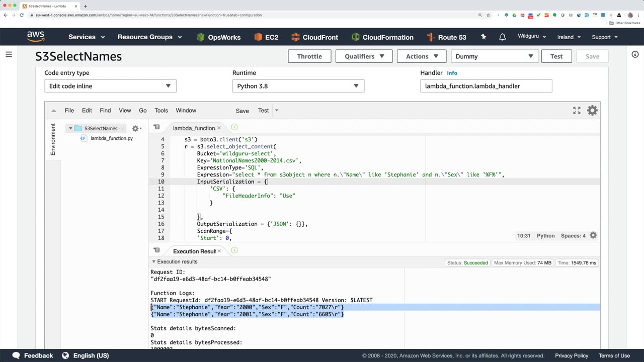Image resolution: width=644 pixels, height=362 pixels.
Task: Click the Handler Info link
Action: point(452,73)
